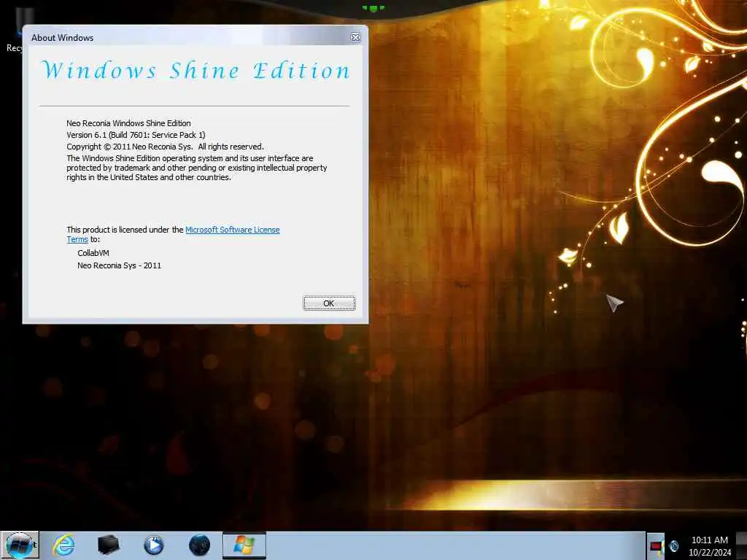Click the 'Terms' link text
The image size is (747, 560).
click(77, 239)
